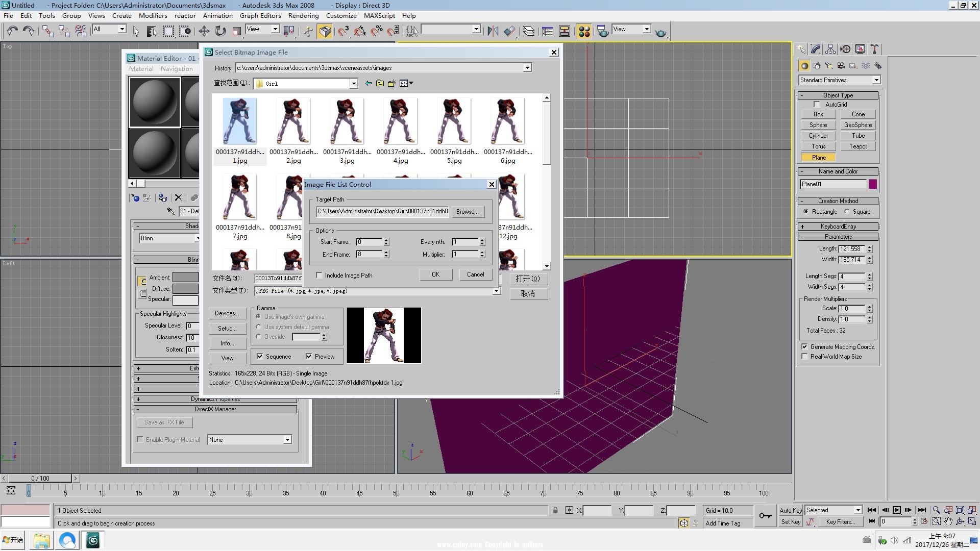Click Cancel in Image File List Control
The width and height of the screenshot is (980, 551).
coord(475,274)
